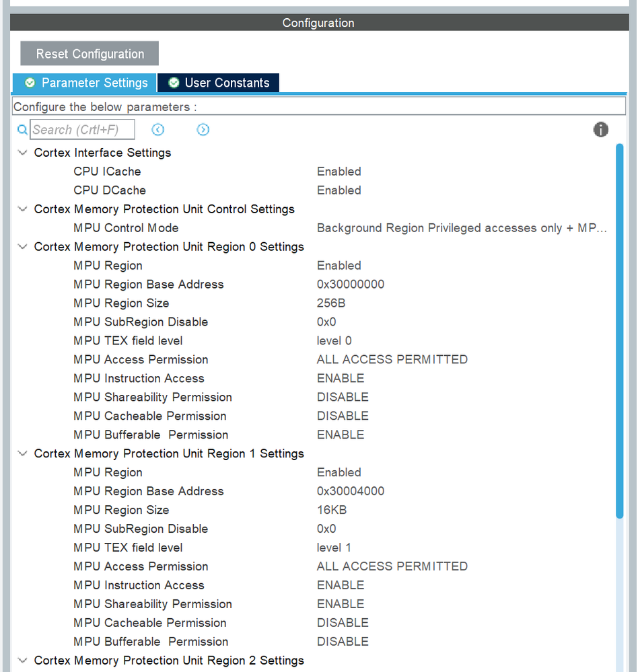Select Region 1 Instruction Access ENABLE value

(341, 585)
